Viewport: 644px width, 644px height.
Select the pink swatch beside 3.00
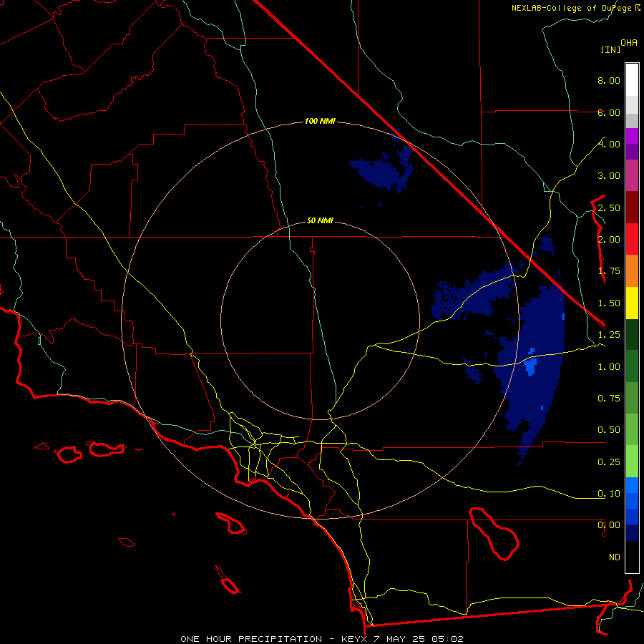coord(632,175)
